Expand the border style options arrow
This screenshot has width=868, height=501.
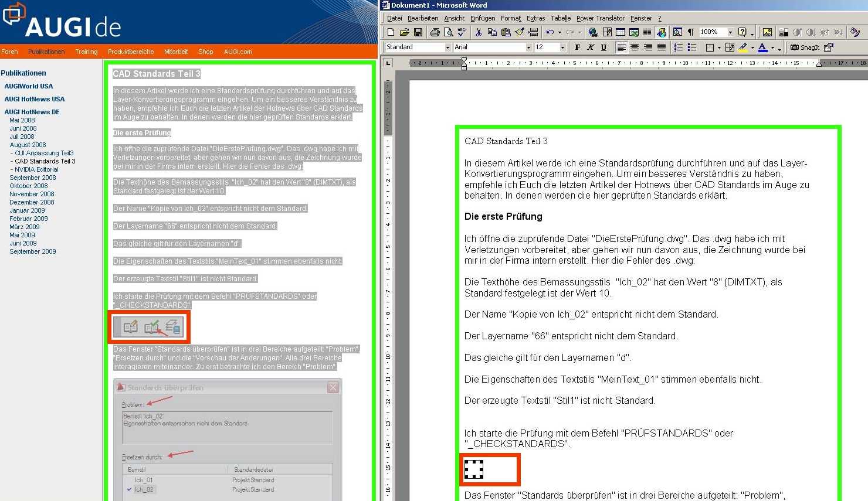click(719, 48)
